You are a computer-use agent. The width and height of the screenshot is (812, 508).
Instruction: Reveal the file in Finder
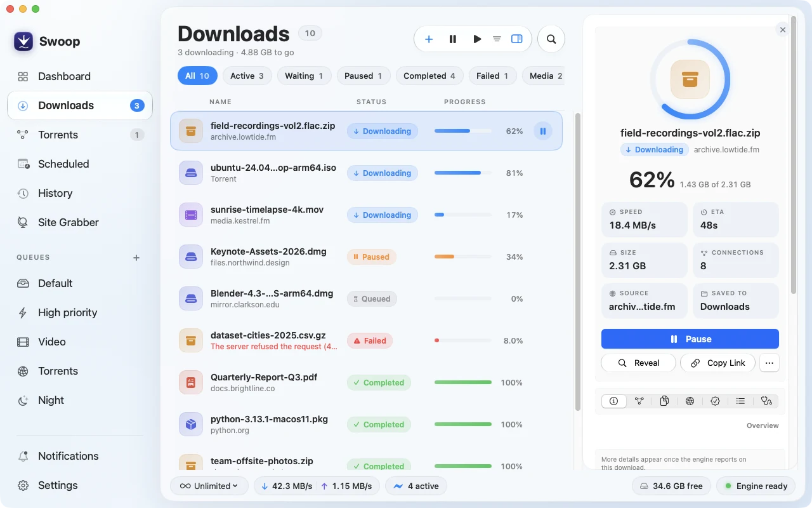pyautogui.click(x=638, y=363)
